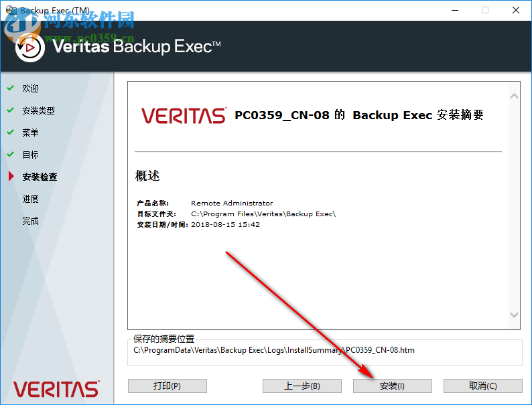Click the Remote Administrator product name value
Screen dimensions: 532x405
tap(232, 203)
